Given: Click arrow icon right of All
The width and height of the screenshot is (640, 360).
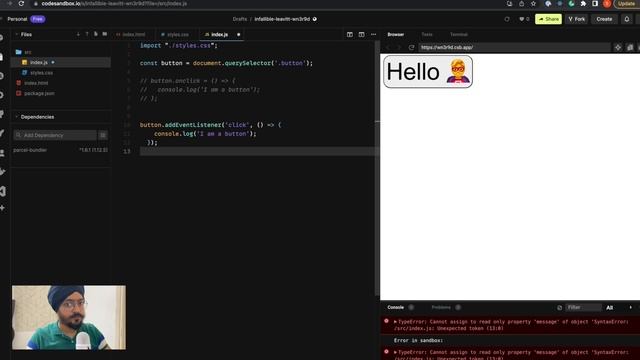Looking at the screenshot, I should (630, 307).
